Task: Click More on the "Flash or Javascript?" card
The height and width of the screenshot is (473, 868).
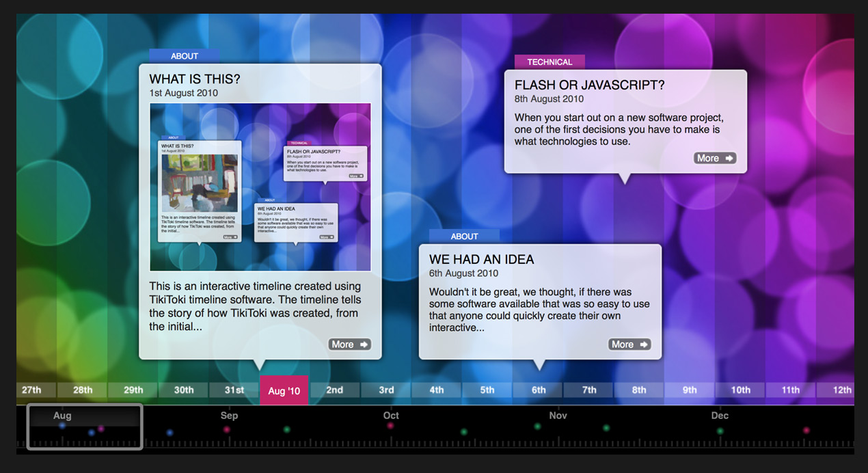Action: [715, 158]
